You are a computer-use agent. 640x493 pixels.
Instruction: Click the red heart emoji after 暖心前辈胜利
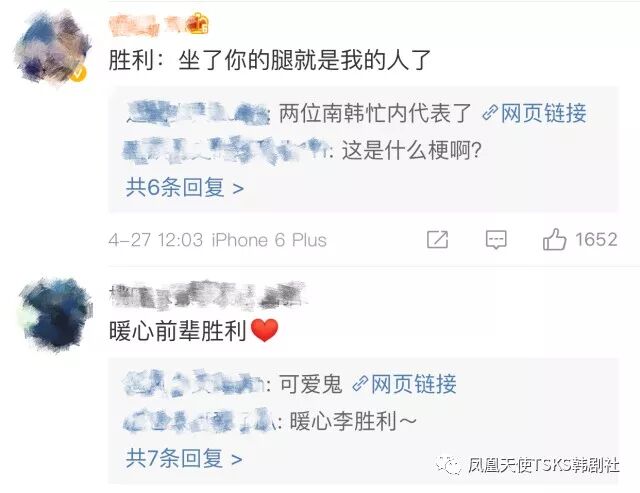tap(264, 331)
